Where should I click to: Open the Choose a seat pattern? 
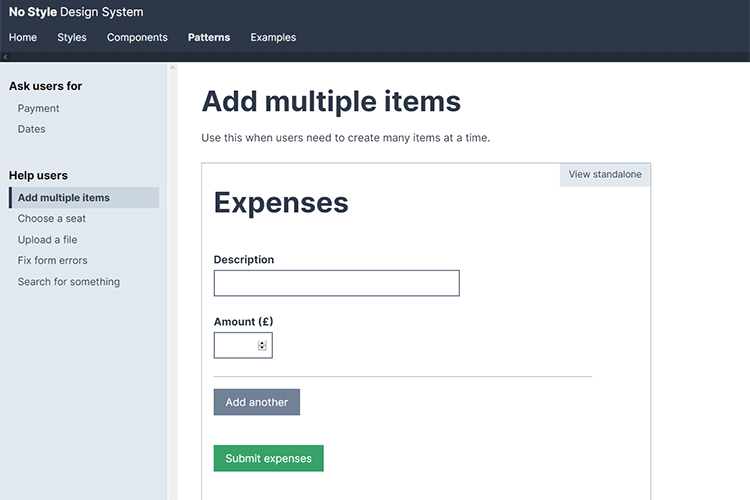pos(52,219)
